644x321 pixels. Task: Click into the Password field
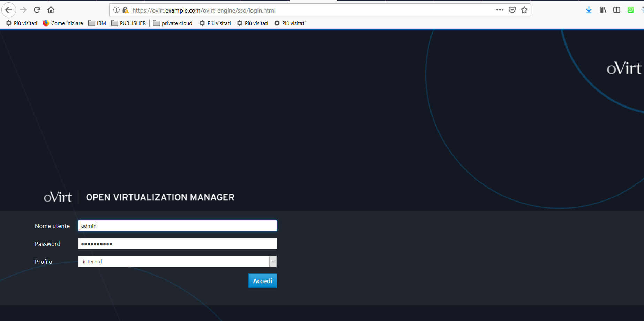tap(177, 243)
